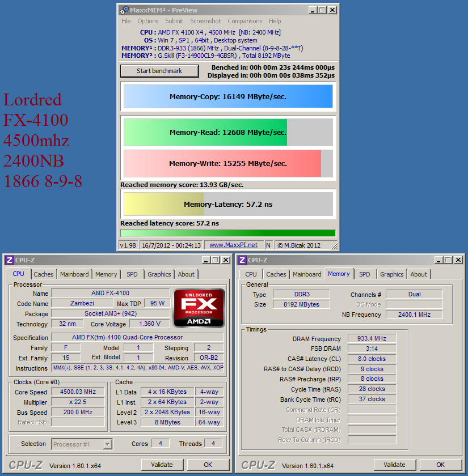Switch to SPD tab in left CPU-Z window
Viewport: 468px width, 476px height.
(x=132, y=274)
